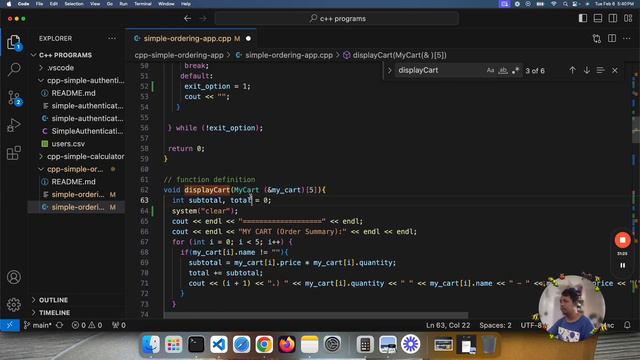Screen dimensions: 640x360
Task: Click the c++ programs command center search
Action: coord(337,18)
